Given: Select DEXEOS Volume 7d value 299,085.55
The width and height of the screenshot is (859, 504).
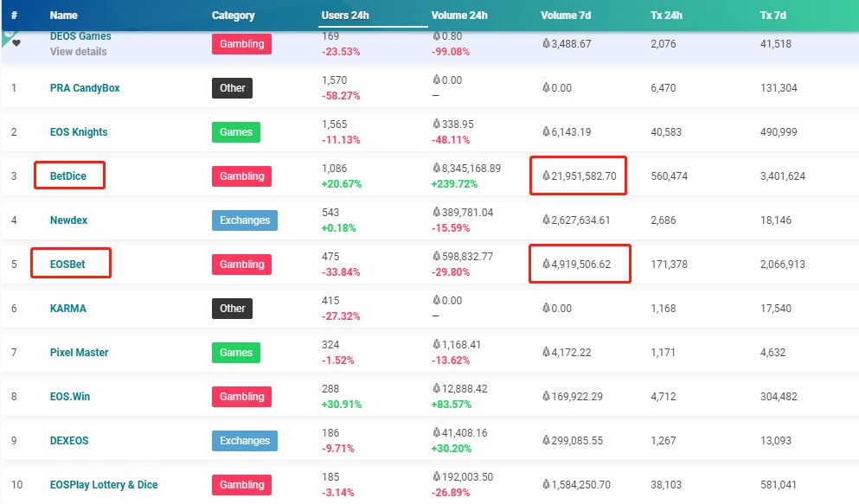Looking at the screenshot, I should (x=573, y=441).
